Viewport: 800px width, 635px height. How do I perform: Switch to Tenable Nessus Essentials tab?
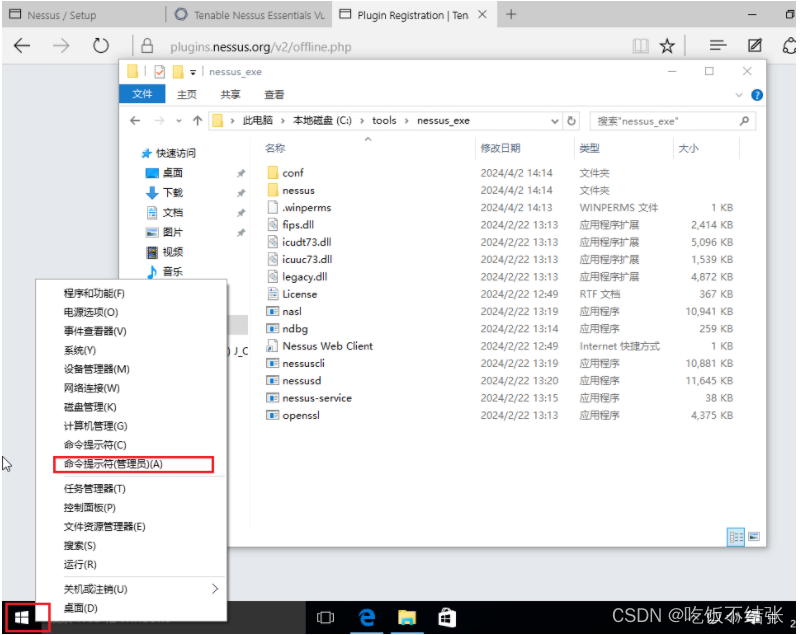pos(250,15)
